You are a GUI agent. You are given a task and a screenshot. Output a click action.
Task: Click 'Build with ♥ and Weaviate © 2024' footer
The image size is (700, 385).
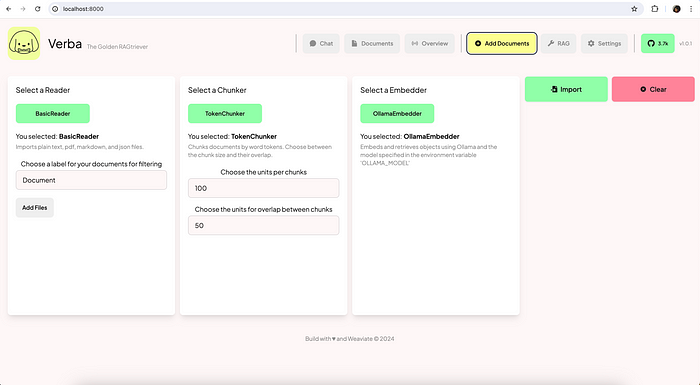click(x=350, y=339)
